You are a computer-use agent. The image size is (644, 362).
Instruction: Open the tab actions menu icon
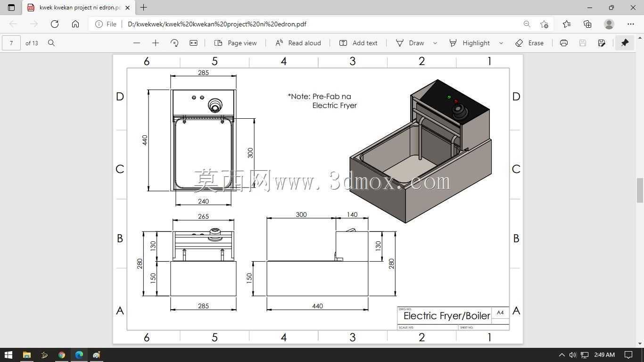coord(11,8)
